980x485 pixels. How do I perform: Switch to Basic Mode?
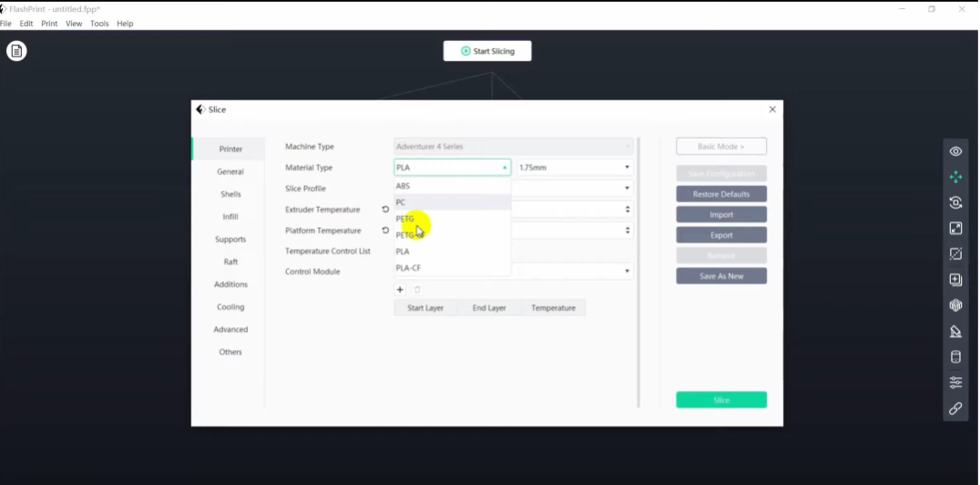click(721, 147)
